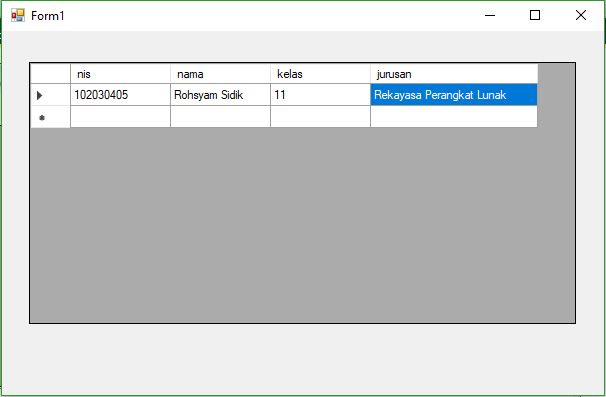The height and width of the screenshot is (397, 606).
Task: Select the nis column header
Action: coord(120,73)
